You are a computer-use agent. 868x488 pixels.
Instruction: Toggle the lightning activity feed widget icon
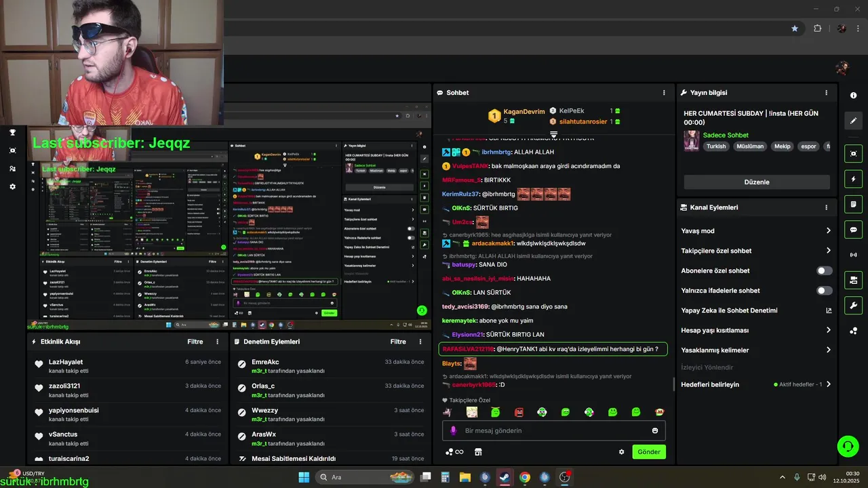853,179
